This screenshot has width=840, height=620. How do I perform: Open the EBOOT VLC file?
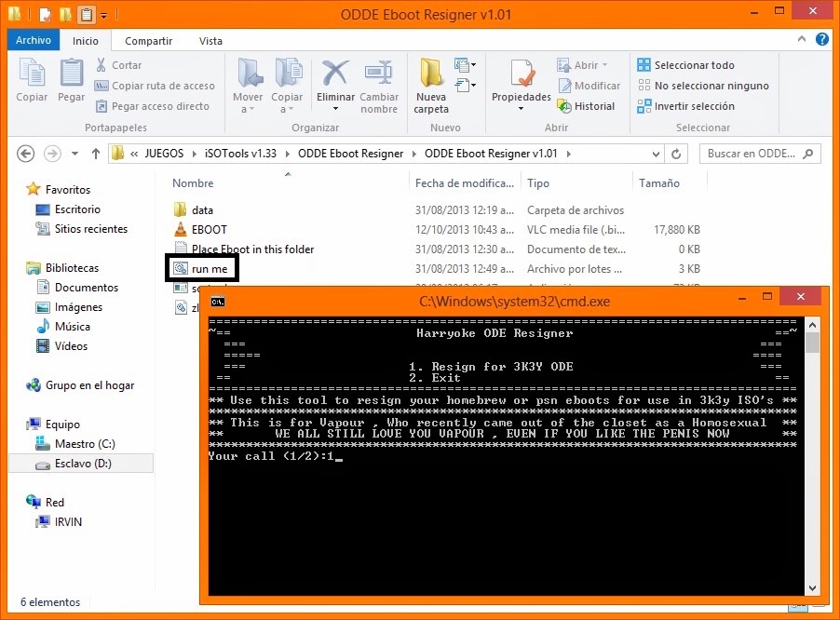(200, 229)
